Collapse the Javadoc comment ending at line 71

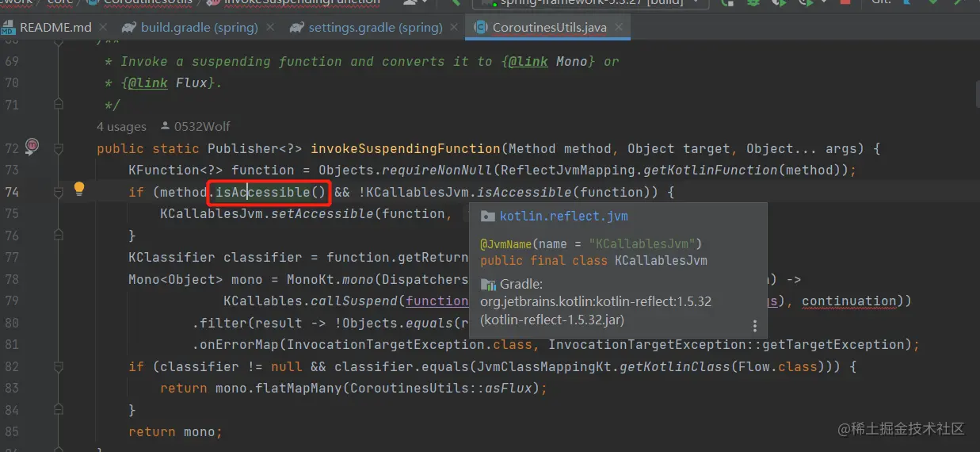coord(58,104)
